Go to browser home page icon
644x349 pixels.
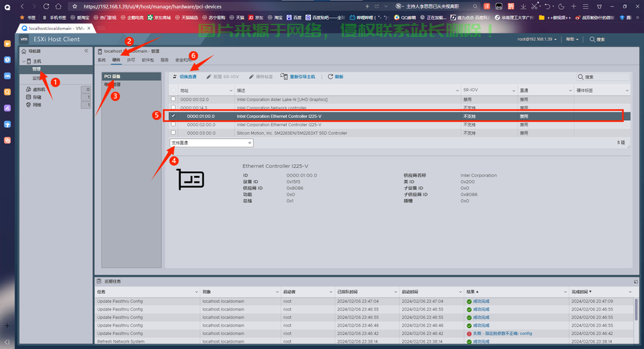[59, 6]
